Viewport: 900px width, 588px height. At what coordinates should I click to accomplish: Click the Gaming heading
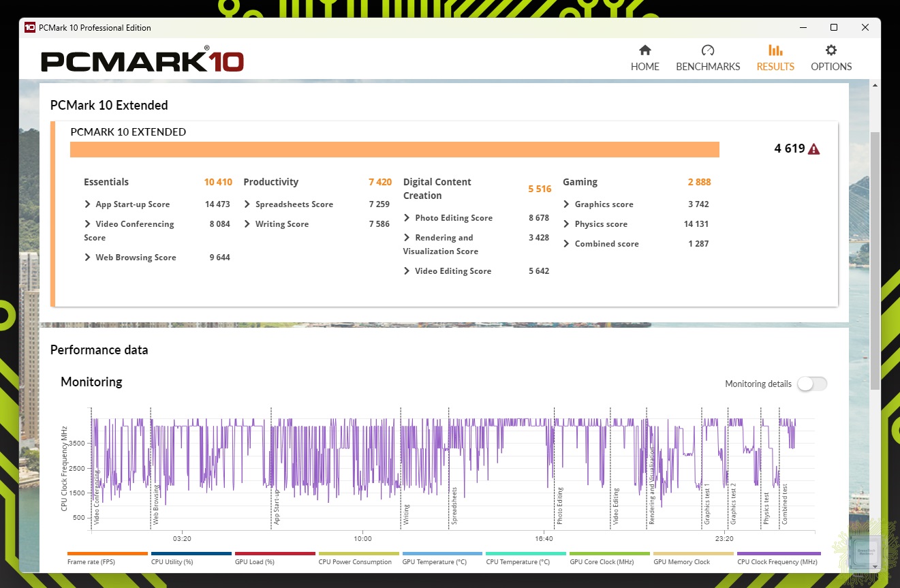tap(580, 182)
